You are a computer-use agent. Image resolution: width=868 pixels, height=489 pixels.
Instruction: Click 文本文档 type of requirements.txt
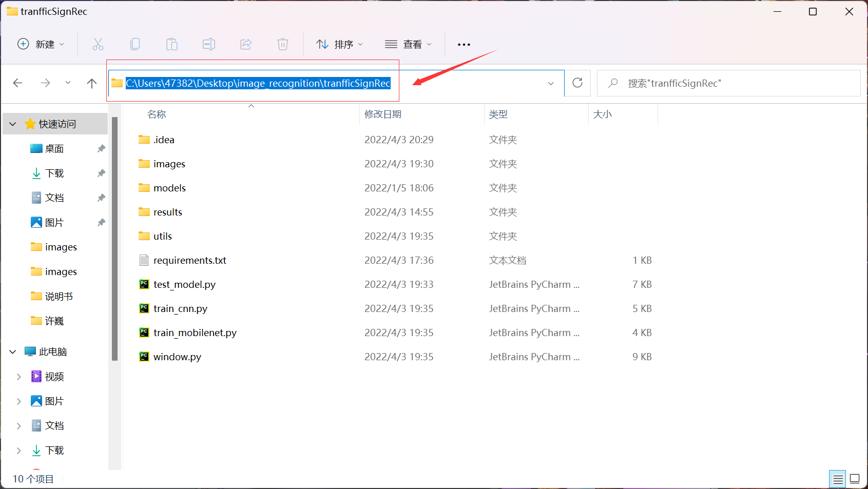coord(508,260)
